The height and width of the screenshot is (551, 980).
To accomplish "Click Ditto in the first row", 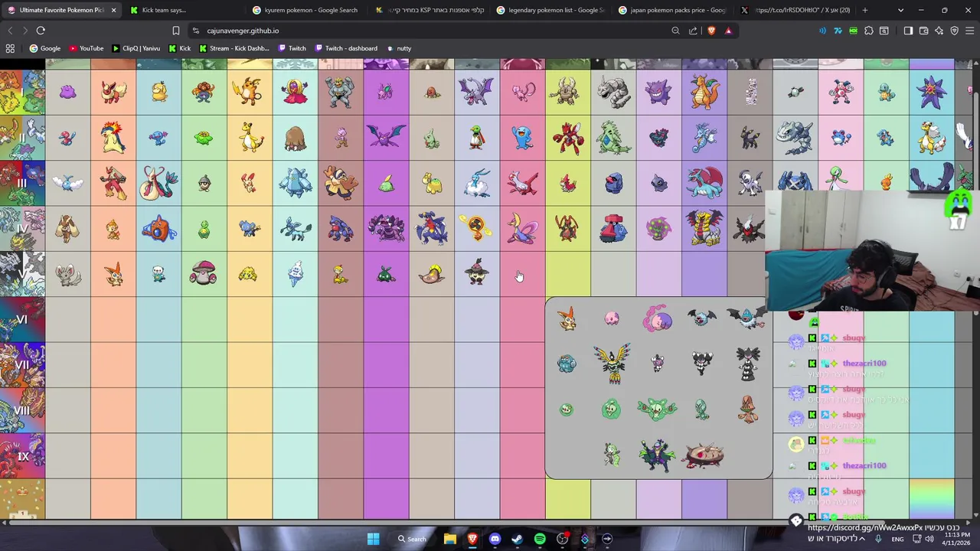I will [x=67, y=93].
